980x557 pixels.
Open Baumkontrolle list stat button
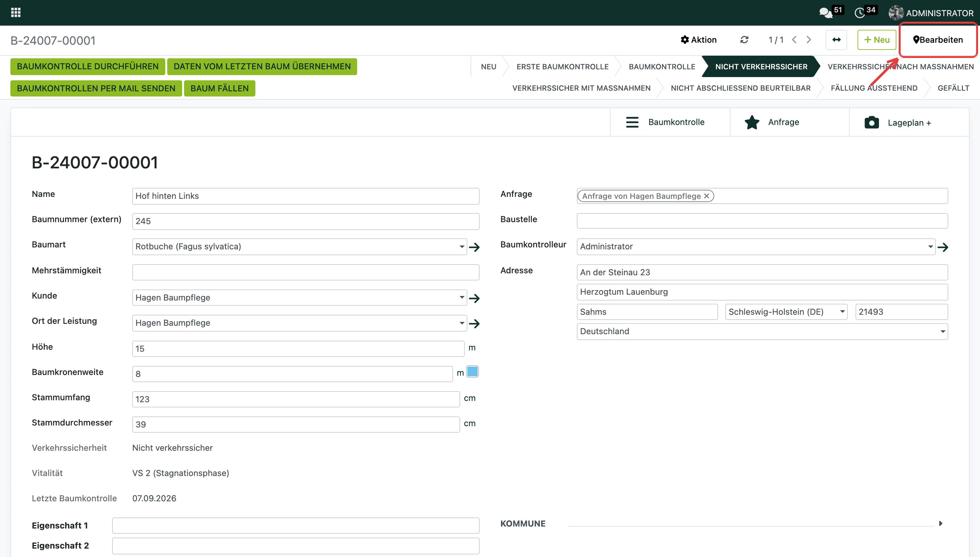tap(670, 122)
